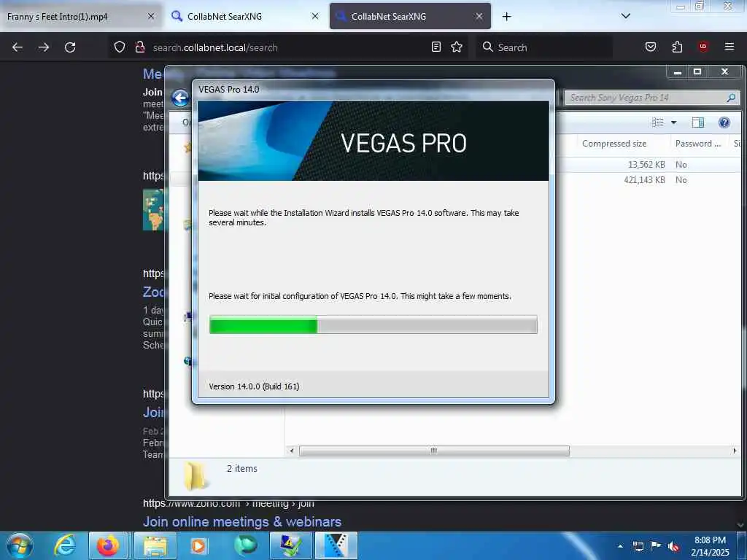Open the Join online meetings & webinars link

[242, 521]
